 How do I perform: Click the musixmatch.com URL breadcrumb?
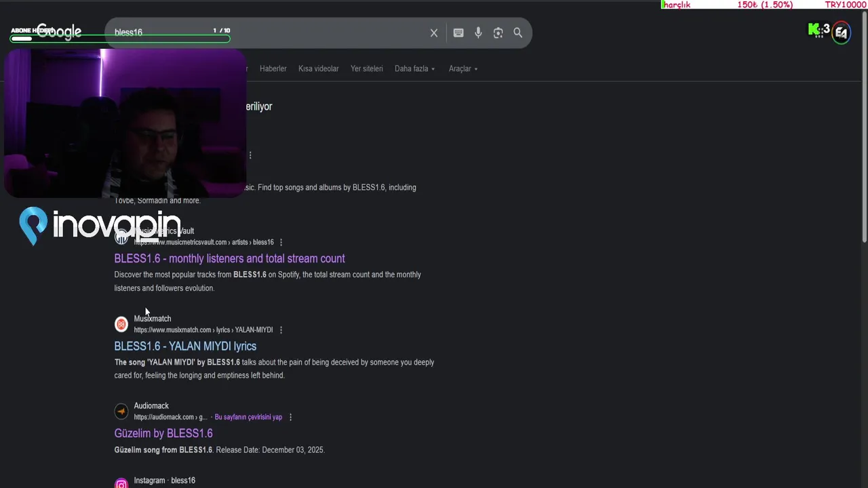[x=203, y=330]
